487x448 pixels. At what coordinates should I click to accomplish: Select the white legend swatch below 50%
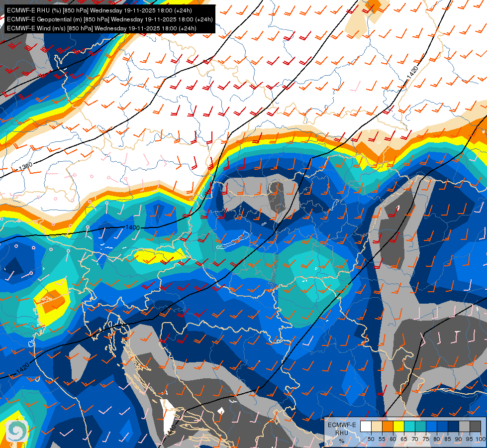(x=366, y=426)
